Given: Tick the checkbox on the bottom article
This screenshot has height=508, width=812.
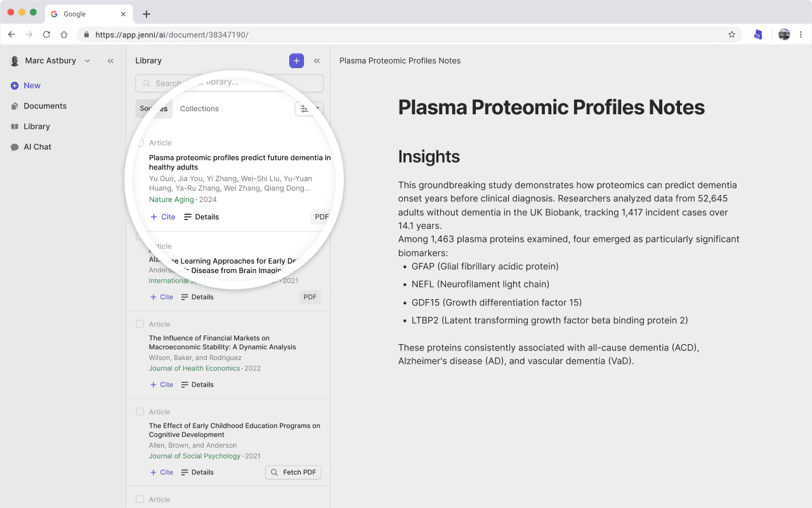Looking at the screenshot, I should tap(140, 499).
